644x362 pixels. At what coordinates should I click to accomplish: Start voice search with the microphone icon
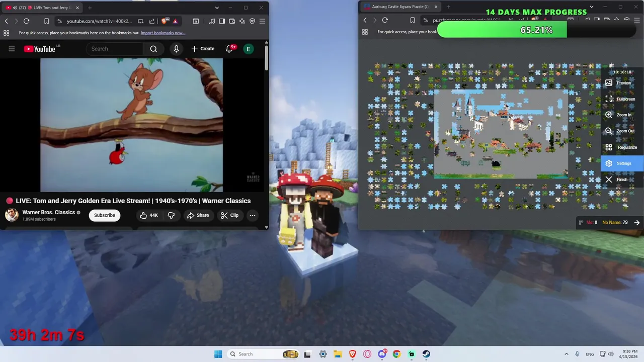[x=176, y=49]
